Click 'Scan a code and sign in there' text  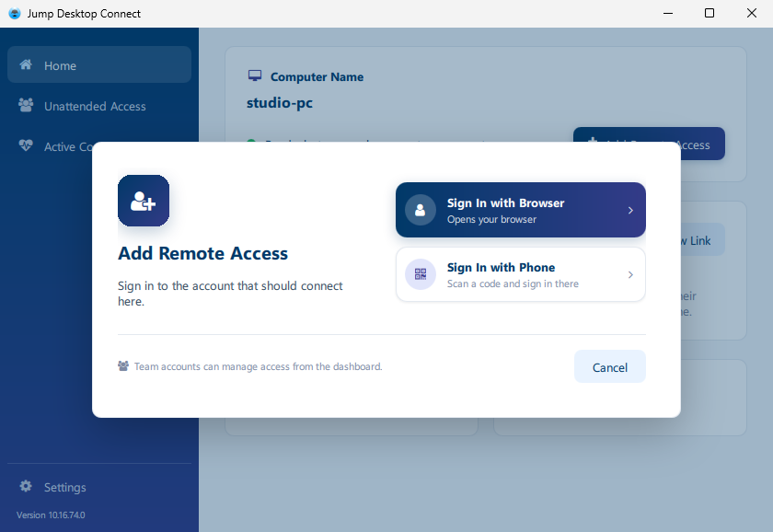coord(513,283)
